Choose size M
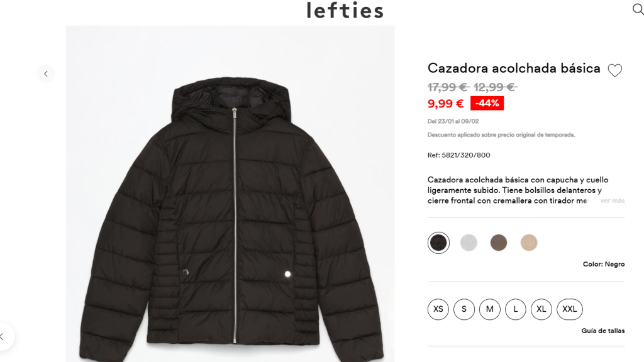644x362 pixels. pyautogui.click(x=489, y=309)
